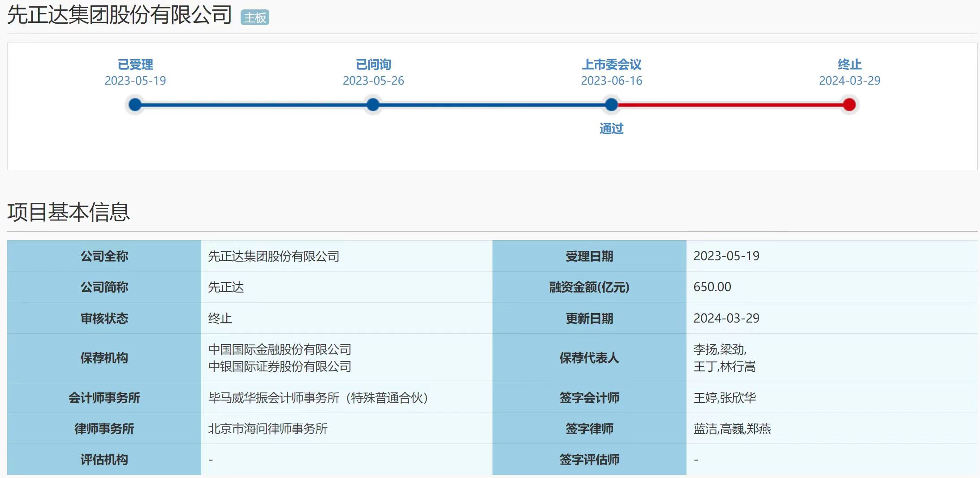Click the 已问询 timeline dot

[373, 105]
